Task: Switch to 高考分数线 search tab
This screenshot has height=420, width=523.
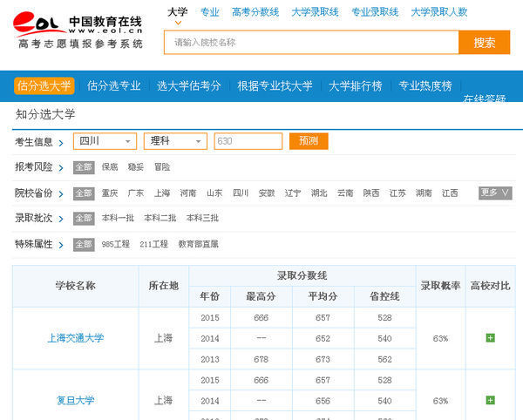Action: 255,12
